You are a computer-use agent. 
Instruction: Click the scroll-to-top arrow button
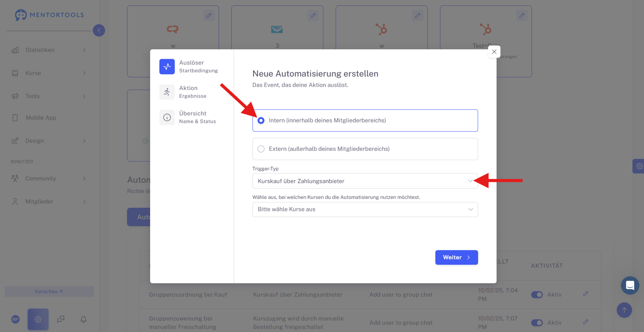(x=624, y=310)
